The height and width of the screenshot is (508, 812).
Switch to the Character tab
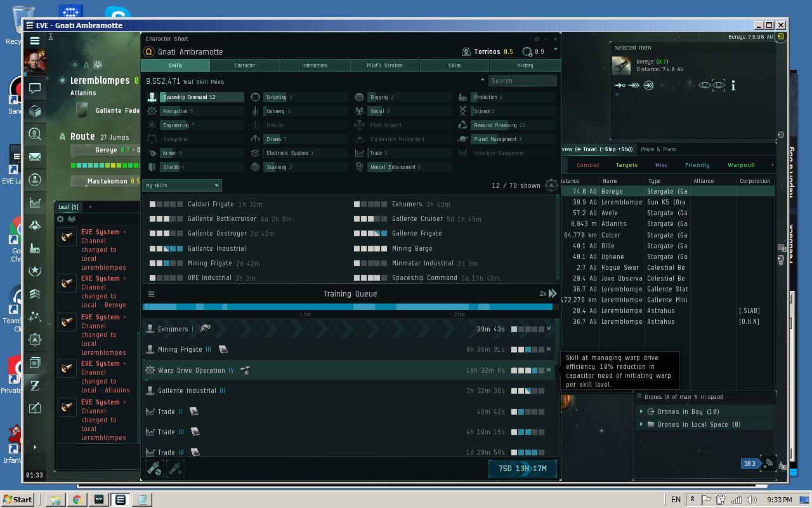tap(245, 65)
